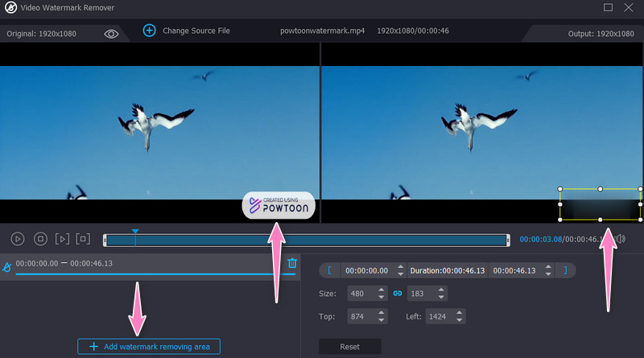The height and width of the screenshot is (358, 644).
Task: Click the Change Source File label
Action: (x=196, y=31)
